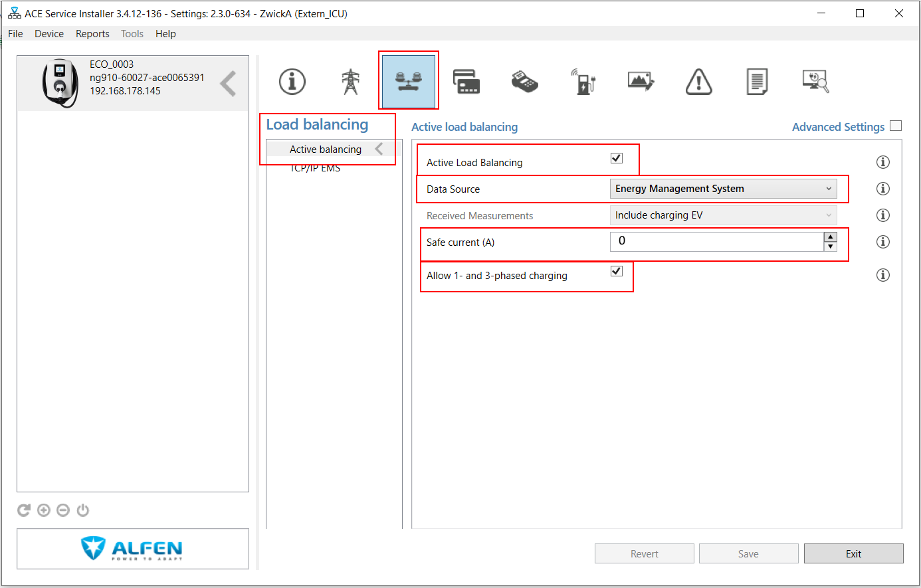Open the charging station connectivity icon
921x588 pixels.
pos(583,82)
